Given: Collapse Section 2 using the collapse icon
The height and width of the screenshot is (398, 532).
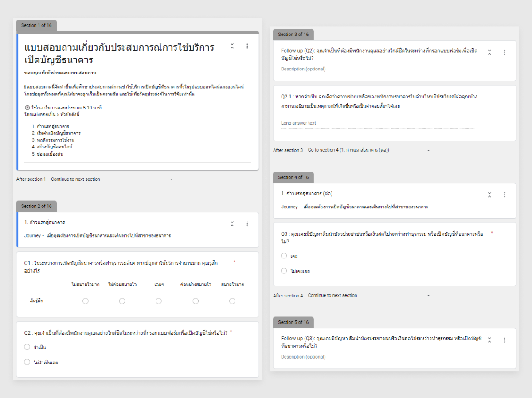Looking at the screenshot, I should [x=232, y=224].
